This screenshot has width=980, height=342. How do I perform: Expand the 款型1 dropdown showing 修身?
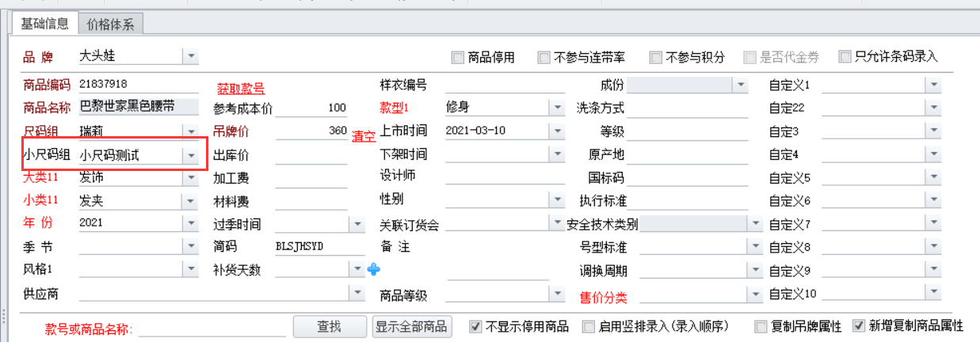(557, 108)
